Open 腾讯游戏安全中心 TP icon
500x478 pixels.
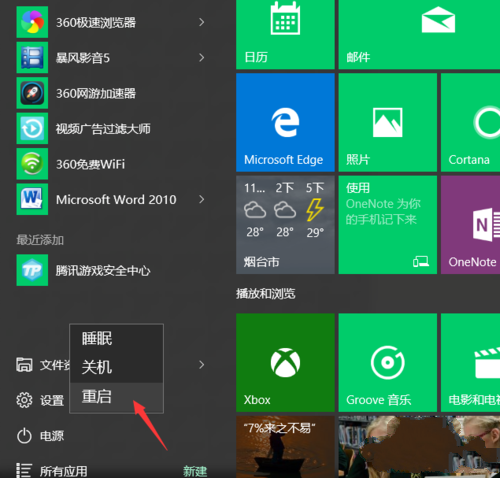(x=32, y=270)
